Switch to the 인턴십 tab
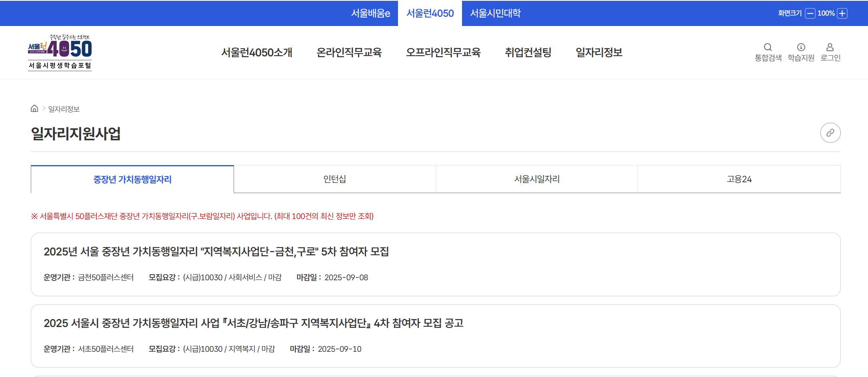868x377 pixels. [x=335, y=179]
